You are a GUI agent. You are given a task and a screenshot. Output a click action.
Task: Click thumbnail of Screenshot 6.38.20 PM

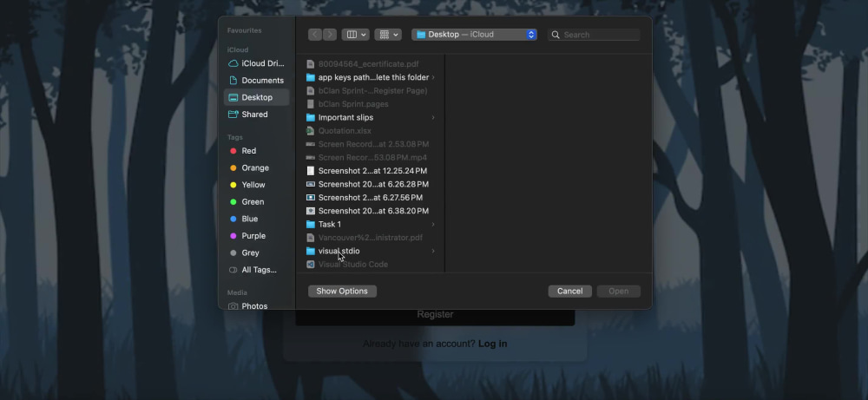click(311, 211)
